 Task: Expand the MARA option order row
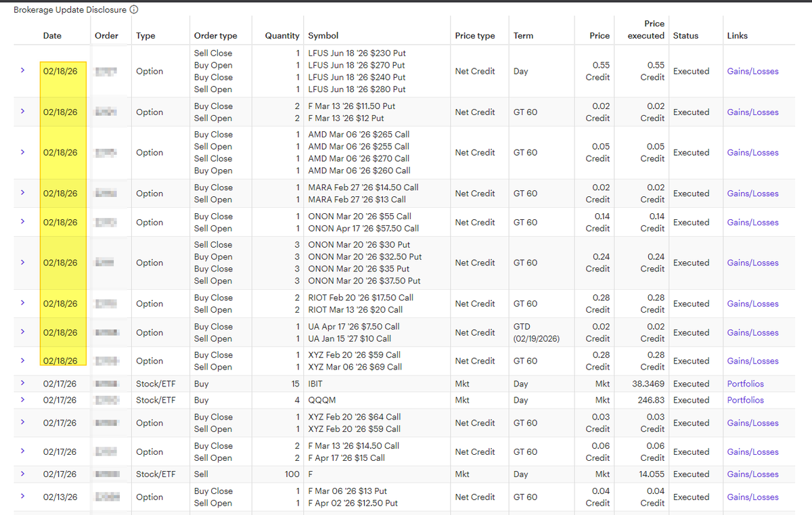click(22, 193)
